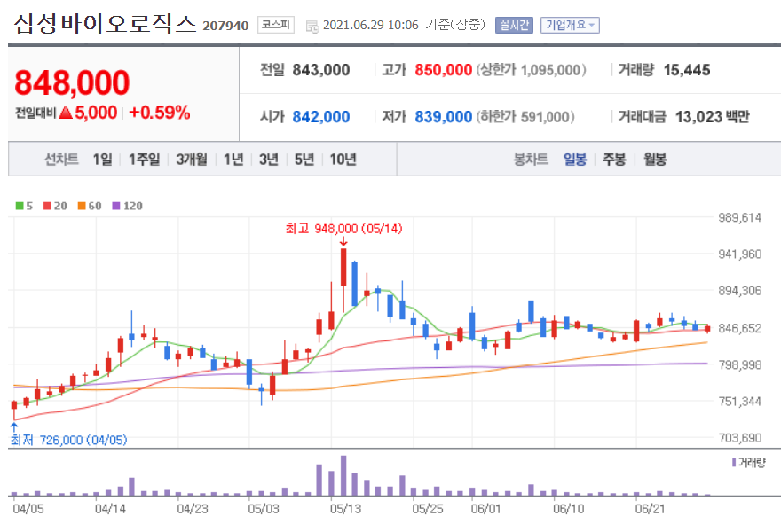The image size is (781, 532).
Task: Select the 1일 line chart period
Action: tap(102, 160)
